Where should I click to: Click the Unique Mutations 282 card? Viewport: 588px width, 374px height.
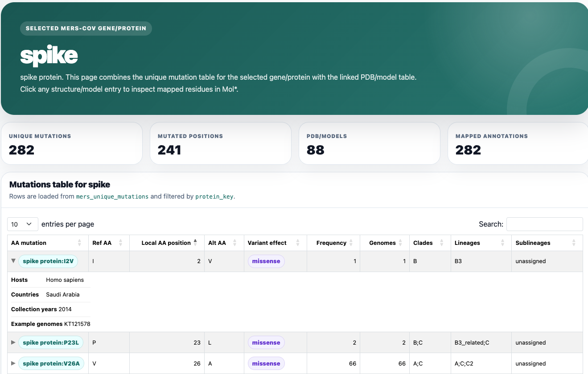72,143
